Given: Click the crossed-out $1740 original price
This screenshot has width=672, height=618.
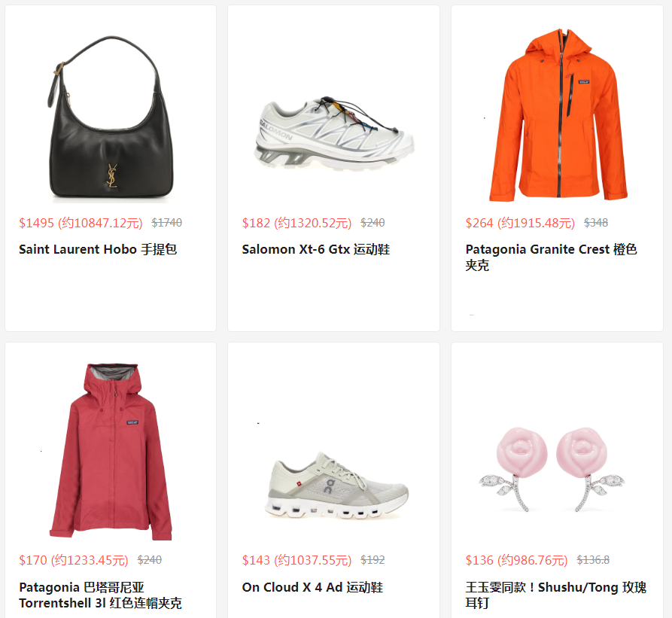Looking at the screenshot, I should click(x=167, y=223).
